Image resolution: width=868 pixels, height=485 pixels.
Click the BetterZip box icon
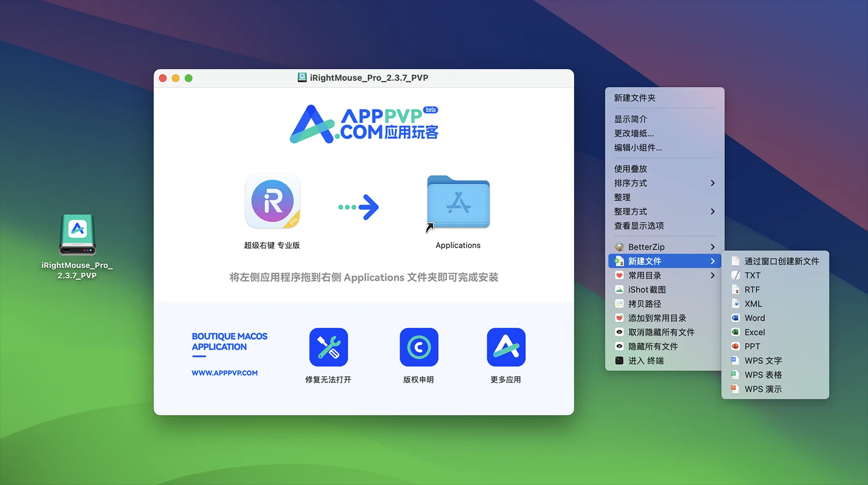coord(619,247)
